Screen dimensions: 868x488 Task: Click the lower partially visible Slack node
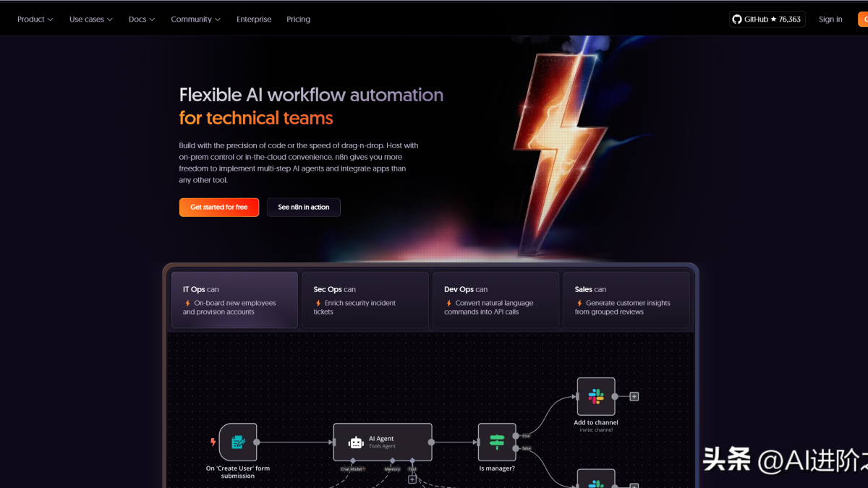(596, 479)
